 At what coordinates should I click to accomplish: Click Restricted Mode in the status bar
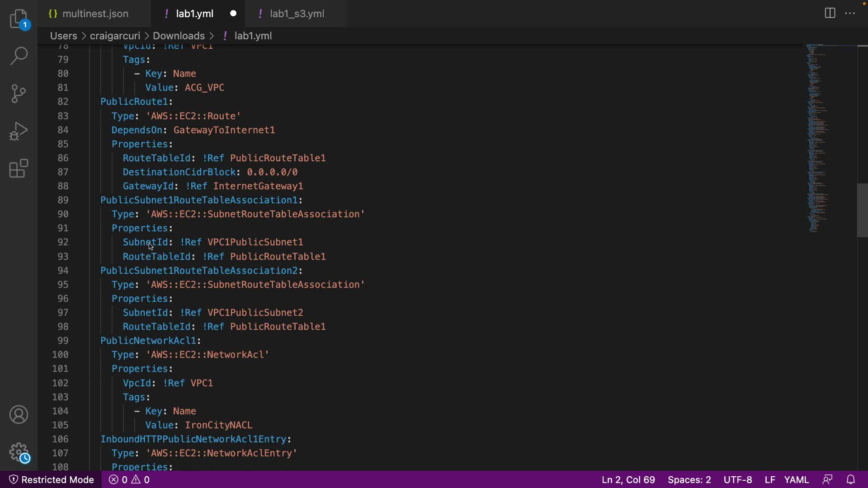52,479
